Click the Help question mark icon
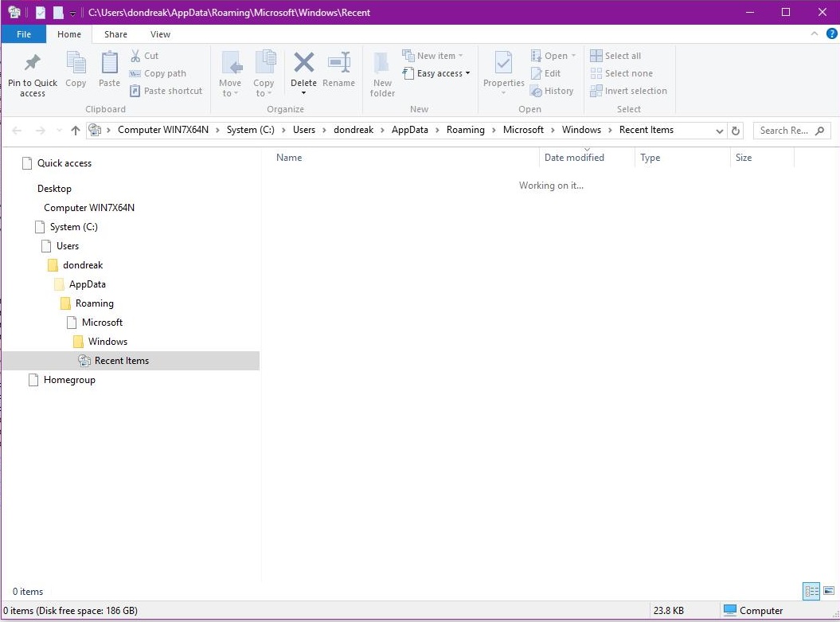This screenshot has height=622, width=840. pos(831,34)
